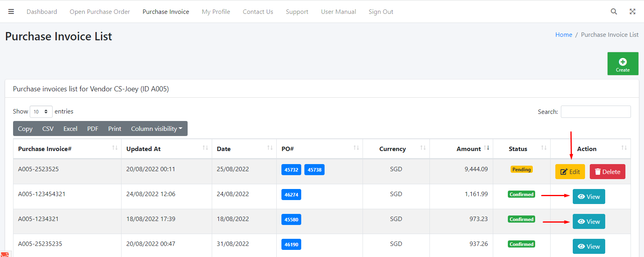Screen dimensions: 644x257
Task: Sort by Amount column arrows
Action: click(x=486, y=148)
